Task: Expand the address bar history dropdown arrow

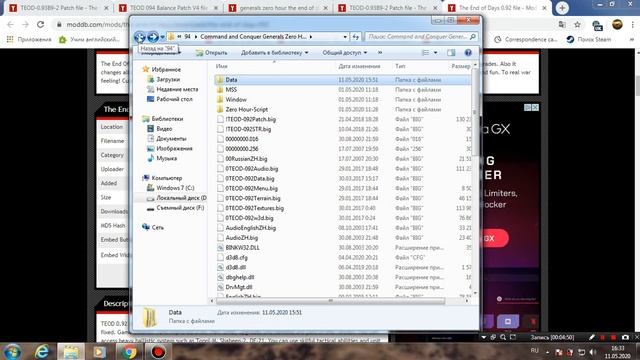Action: coord(345,37)
